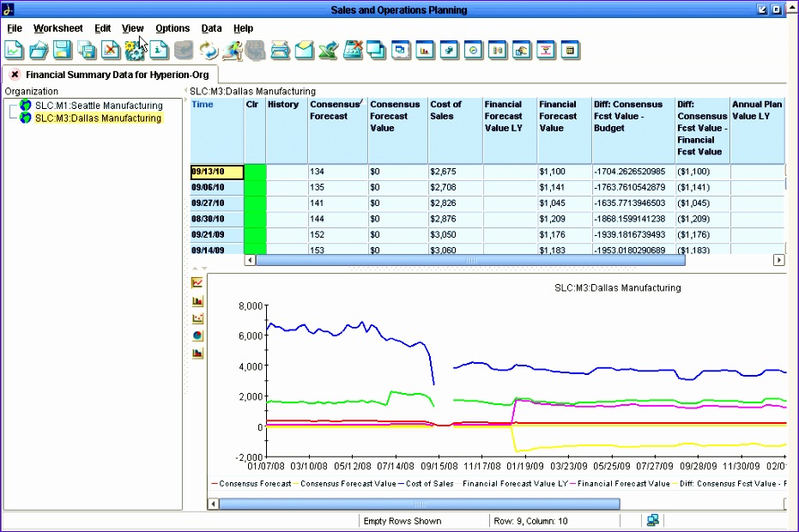Switch chart to pie chart type
Viewport: 799px width, 532px height.
[197, 336]
